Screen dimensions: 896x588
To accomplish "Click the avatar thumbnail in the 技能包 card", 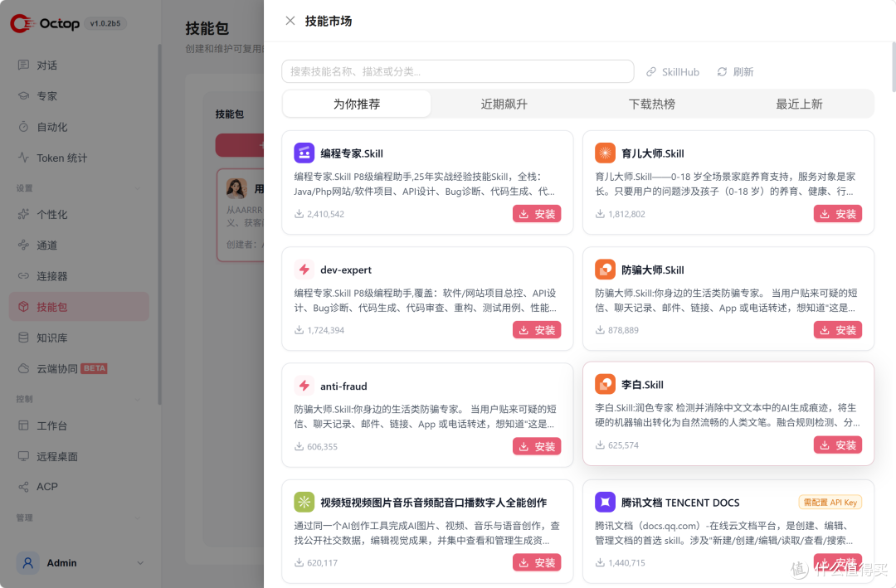I will coord(236,188).
